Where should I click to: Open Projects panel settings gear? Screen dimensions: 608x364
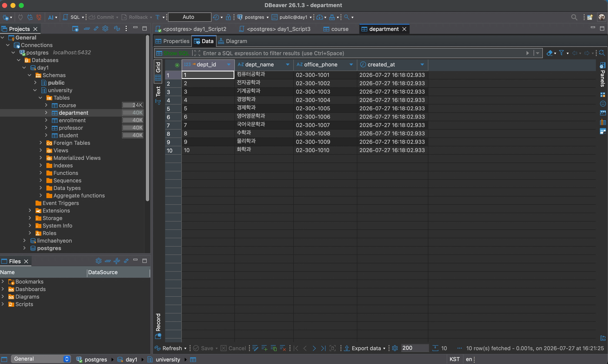point(106,28)
